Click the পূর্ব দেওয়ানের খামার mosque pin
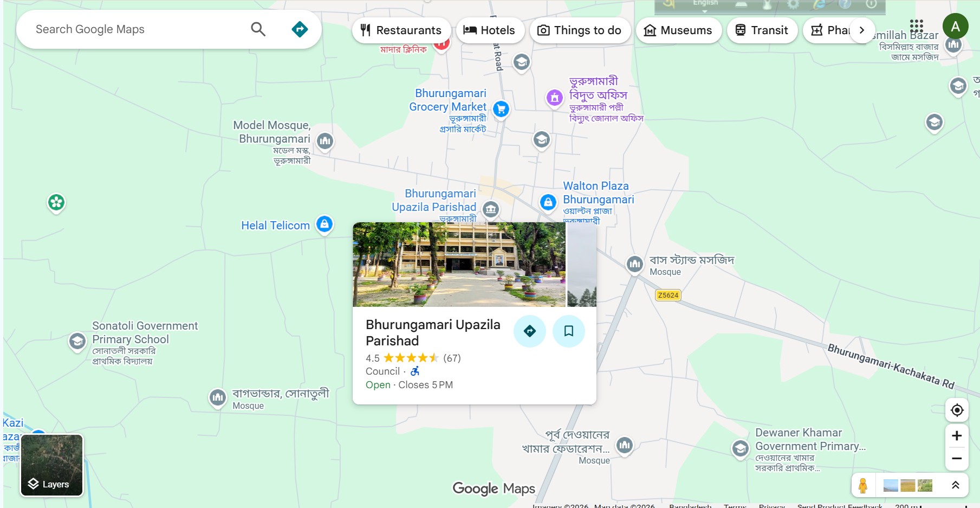The height and width of the screenshot is (508, 980). [625, 446]
